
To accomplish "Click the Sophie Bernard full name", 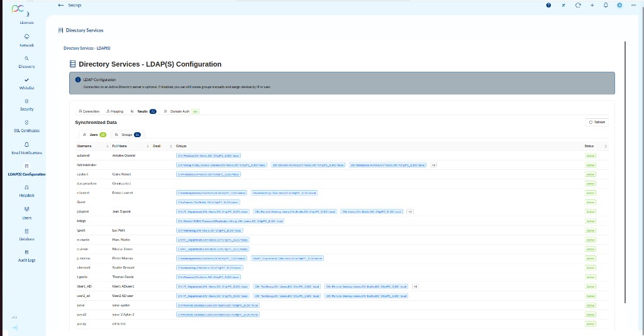I will (x=123, y=267).
